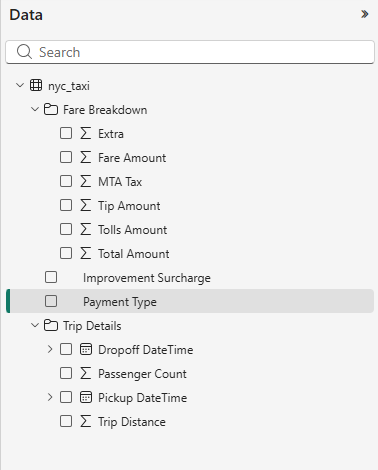Enable the Pickup DateTime checkbox
378x470 pixels.
66,397
